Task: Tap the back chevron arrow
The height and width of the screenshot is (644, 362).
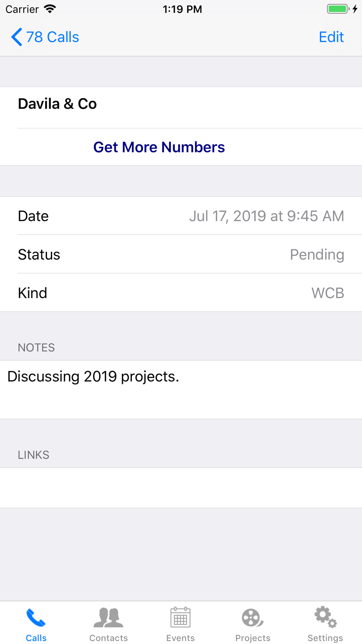Action: (17, 37)
